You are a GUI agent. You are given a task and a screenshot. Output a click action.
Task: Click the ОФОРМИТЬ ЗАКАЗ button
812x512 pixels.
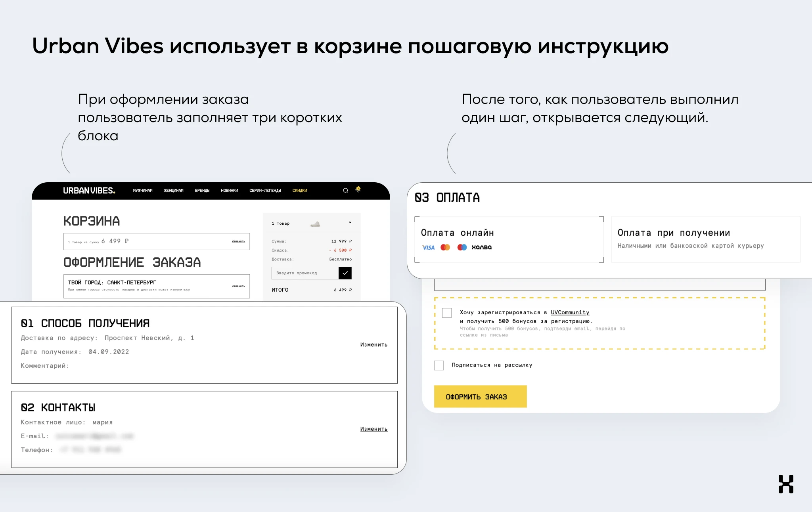[481, 397]
